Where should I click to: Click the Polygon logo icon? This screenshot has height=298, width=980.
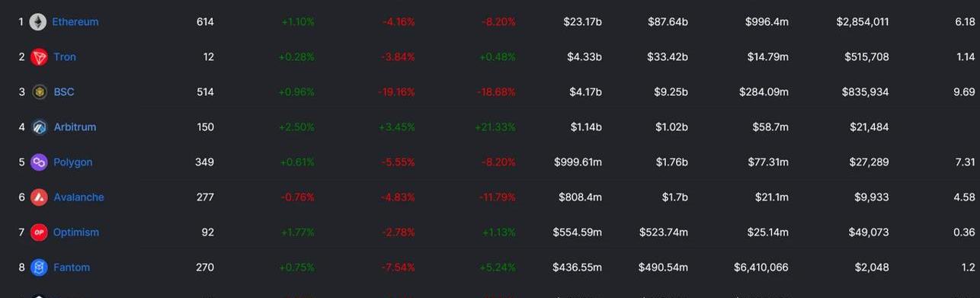pyautogui.click(x=39, y=162)
